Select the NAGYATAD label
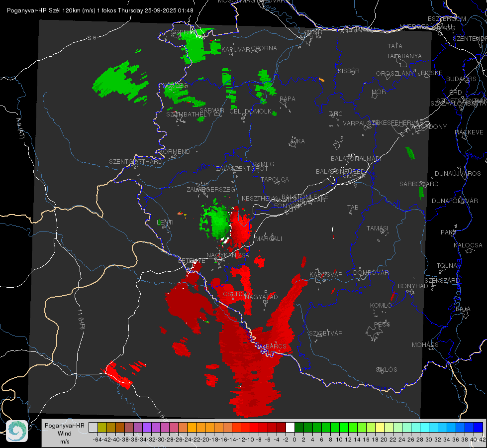 261,297
